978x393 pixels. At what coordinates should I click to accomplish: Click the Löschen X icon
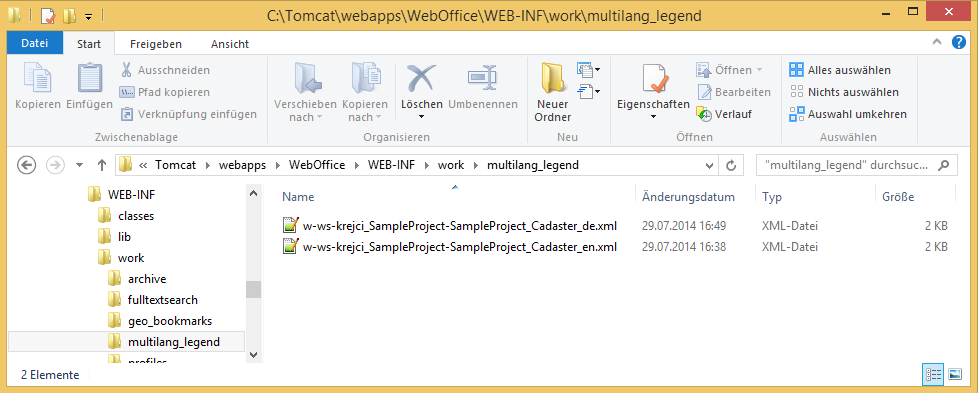(x=422, y=78)
